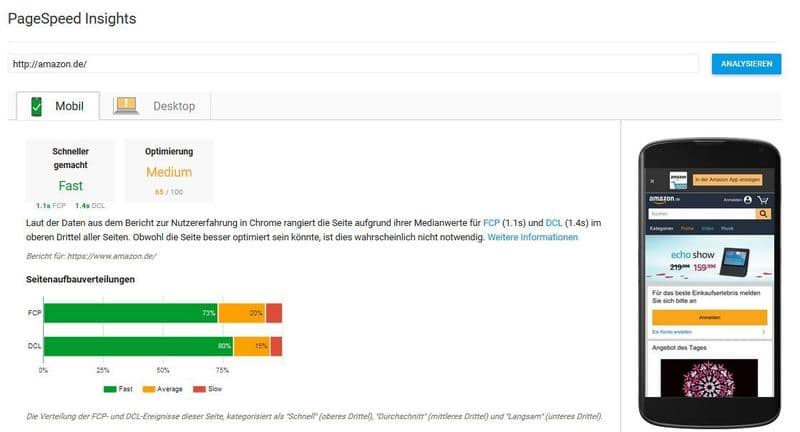
Task: Click the orange 15% segment of DCL bar
Action: (252, 346)
